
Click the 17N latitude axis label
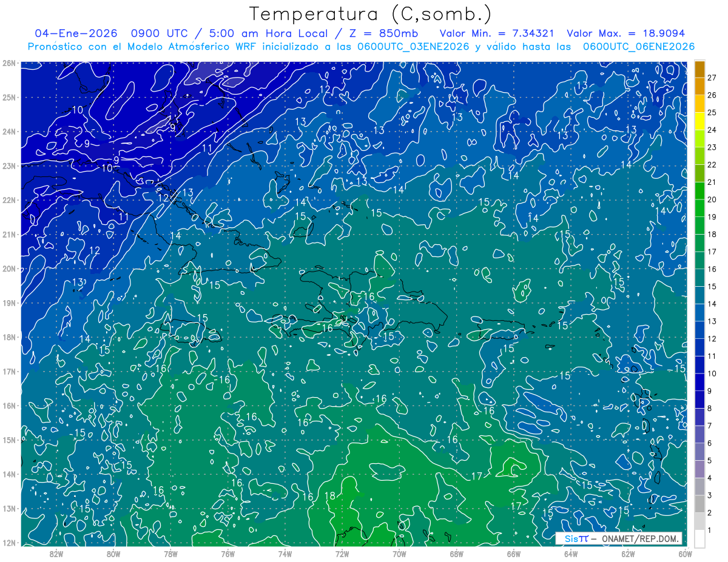[x=9, y=371]
